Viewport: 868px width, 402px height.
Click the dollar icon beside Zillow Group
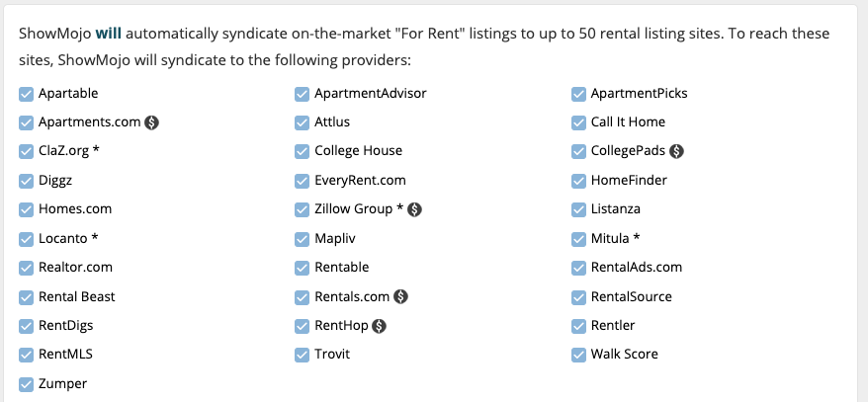(x=415, y=209)
